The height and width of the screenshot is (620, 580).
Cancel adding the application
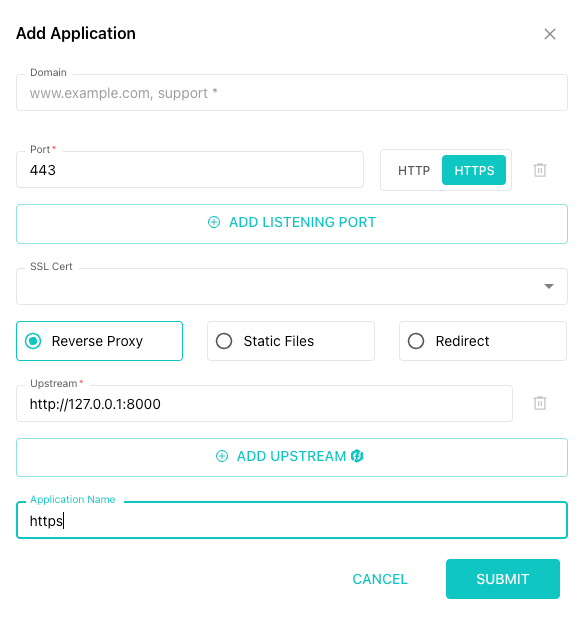[x=380, y=579]
